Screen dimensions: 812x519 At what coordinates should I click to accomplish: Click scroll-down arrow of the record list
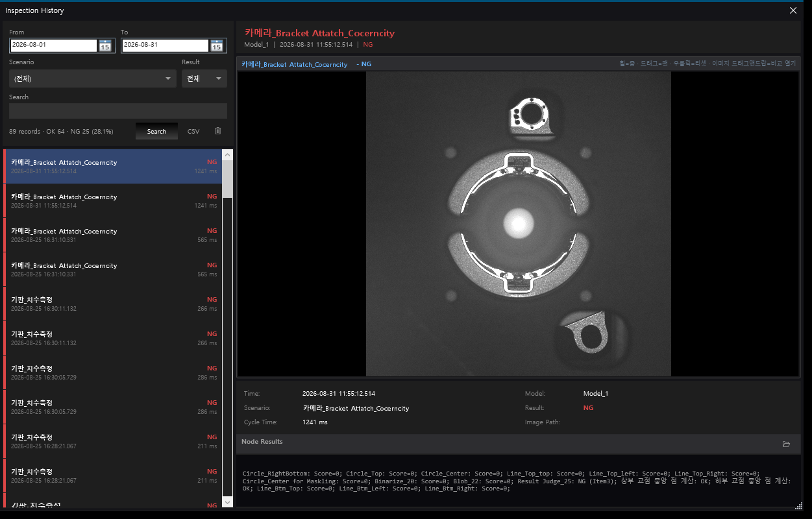227,502
